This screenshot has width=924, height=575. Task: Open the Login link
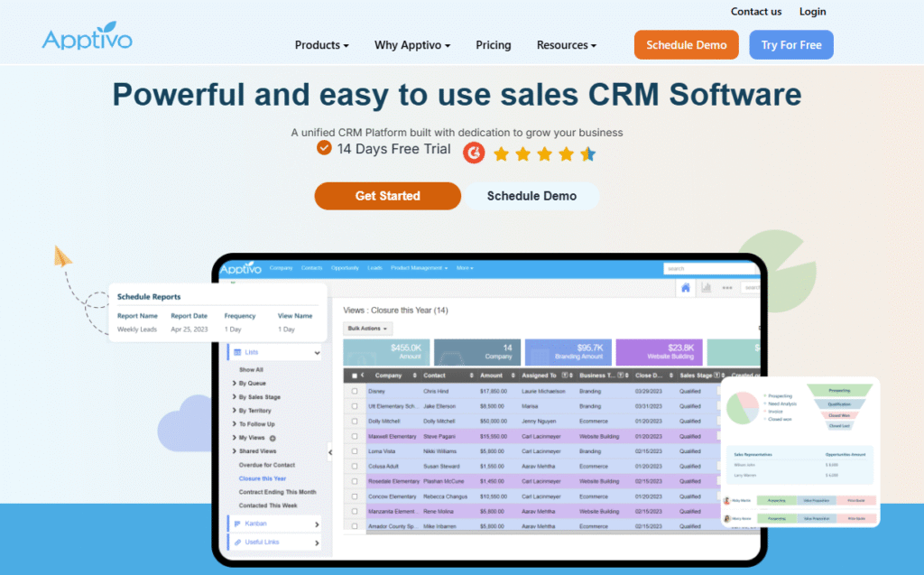pos(813,11)
